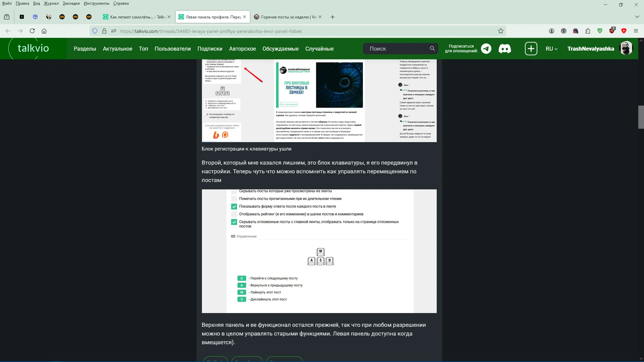The height and width of the screenshot is (362, 644).
Task: Open the Авторское section link
Action: coord(243,49)
